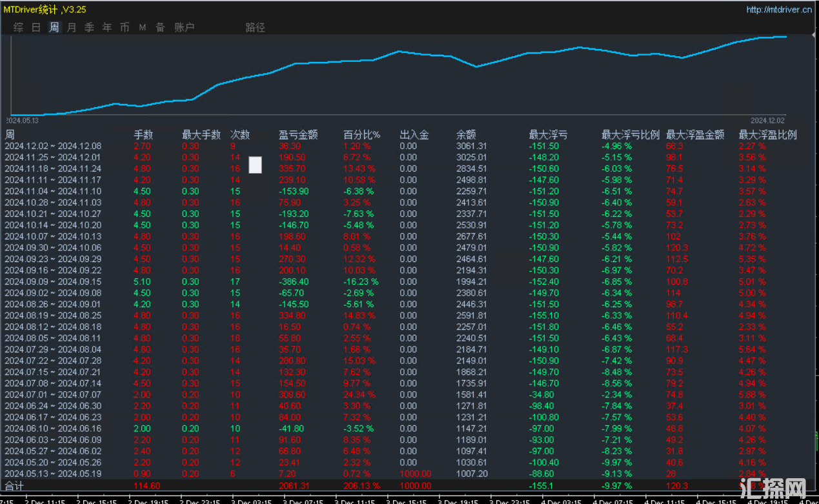Select the 币 currency tab

tap(125, 27)
